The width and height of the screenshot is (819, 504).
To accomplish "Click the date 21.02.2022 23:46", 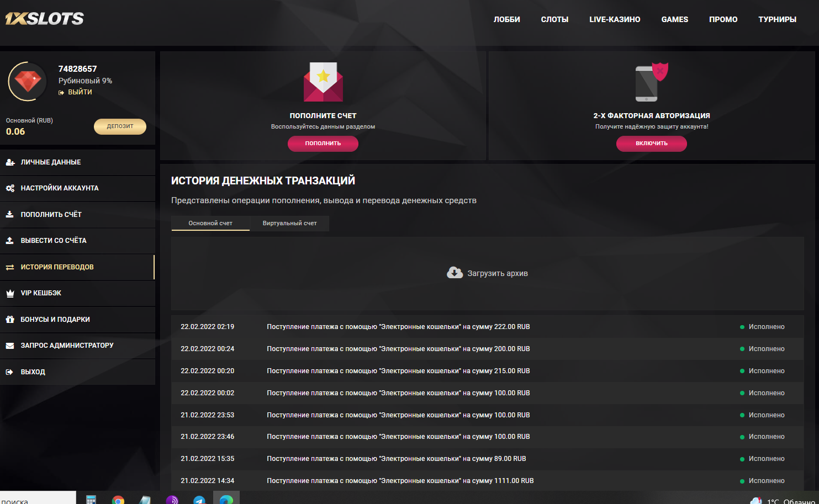I will 207,437.
